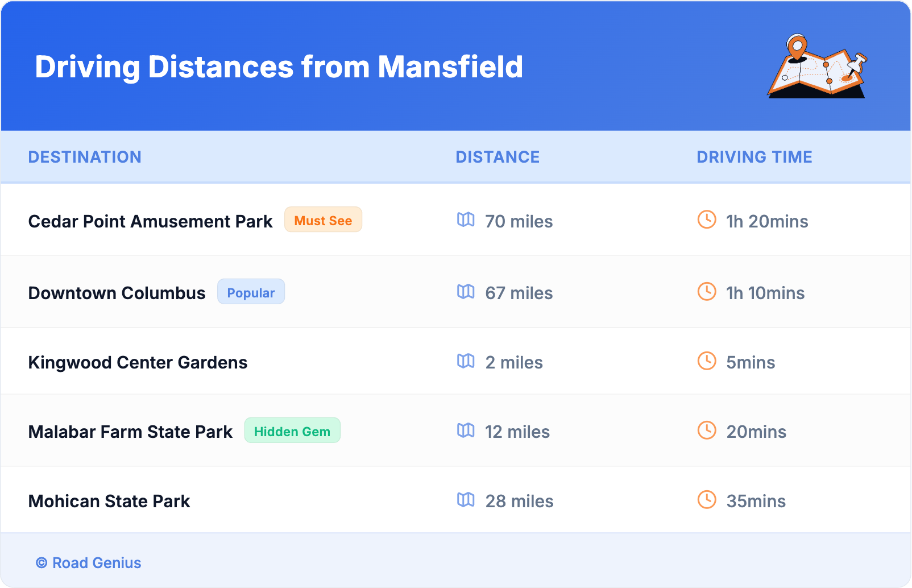912x588 pixels.
Task: Select the Kingwood Center Gardens row
Action: (x=138, y=362)
